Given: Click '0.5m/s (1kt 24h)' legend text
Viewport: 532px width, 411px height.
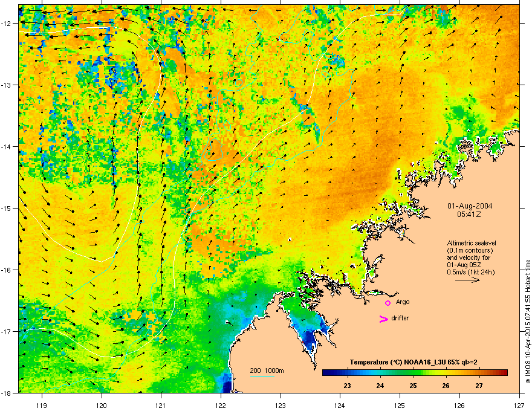Looking at the screenshot, I should (x=470, y=272).
